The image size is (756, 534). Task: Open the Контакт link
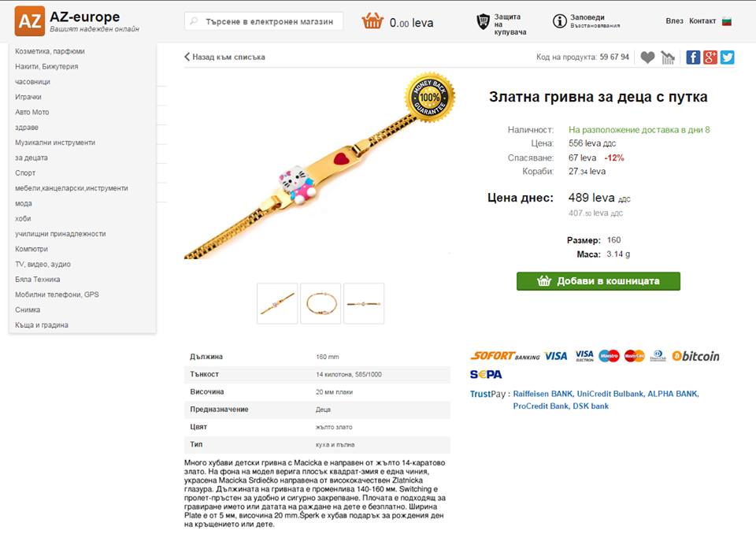click(x=702, y=21)
